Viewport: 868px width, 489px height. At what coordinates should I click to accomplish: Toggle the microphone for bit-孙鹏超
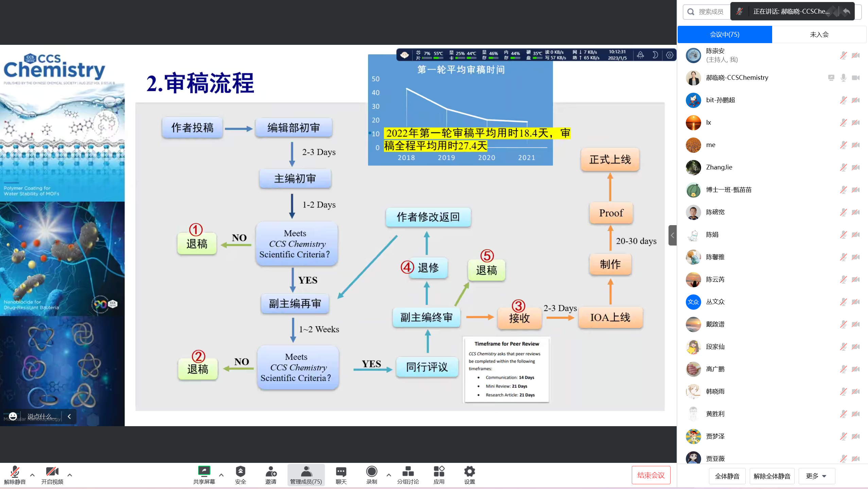click(x=843, y=100)
